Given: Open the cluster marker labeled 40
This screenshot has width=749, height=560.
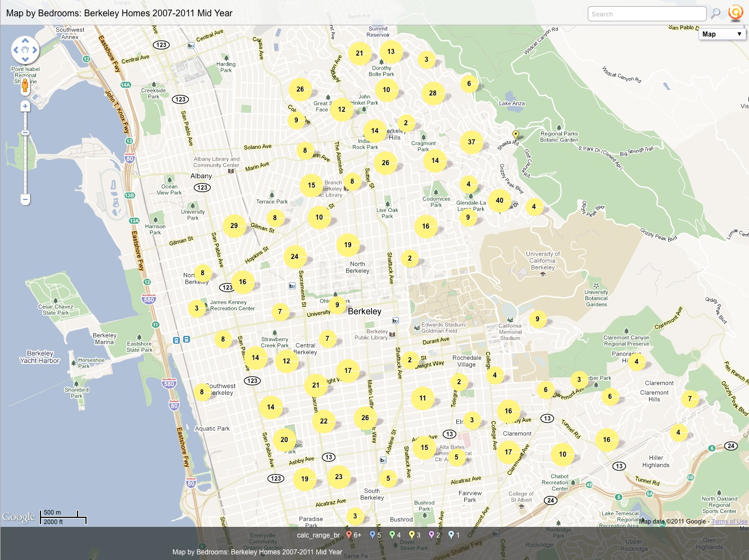Looking at the screenshot, I should (500, 201).
